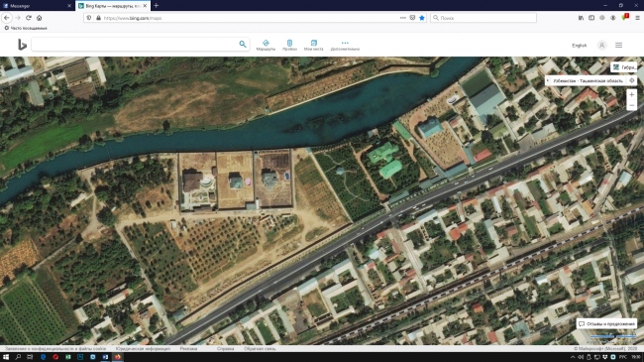Open the Bing hamburger settings menu
644x362 pixels.
coord(618,46)
